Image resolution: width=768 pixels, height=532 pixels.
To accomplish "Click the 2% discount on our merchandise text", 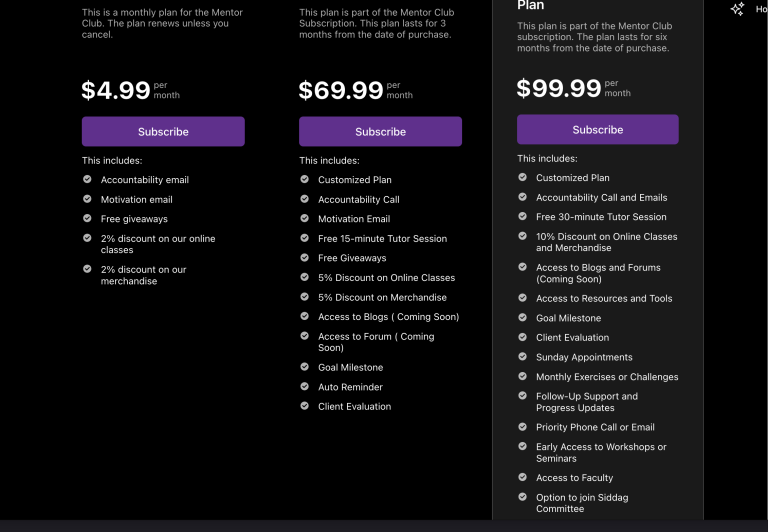I will click(143, 275).
